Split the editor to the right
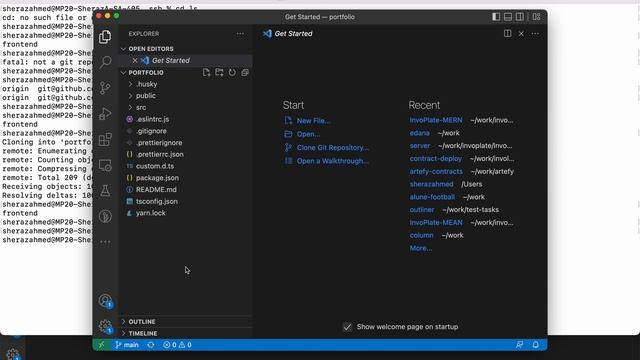 507,33
